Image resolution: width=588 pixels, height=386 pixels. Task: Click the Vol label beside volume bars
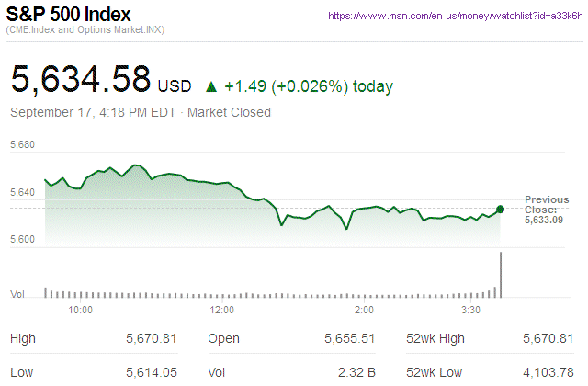click(17, 294)
